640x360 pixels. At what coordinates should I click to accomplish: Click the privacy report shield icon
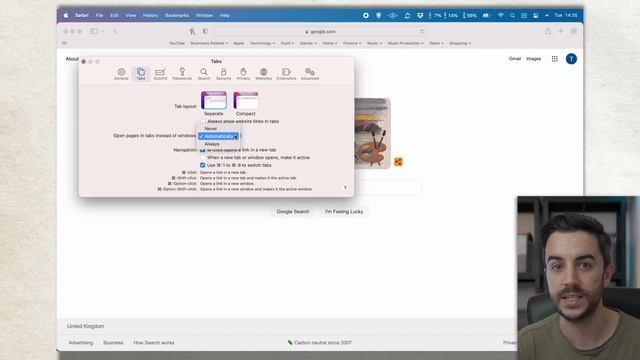click(205, 31)
